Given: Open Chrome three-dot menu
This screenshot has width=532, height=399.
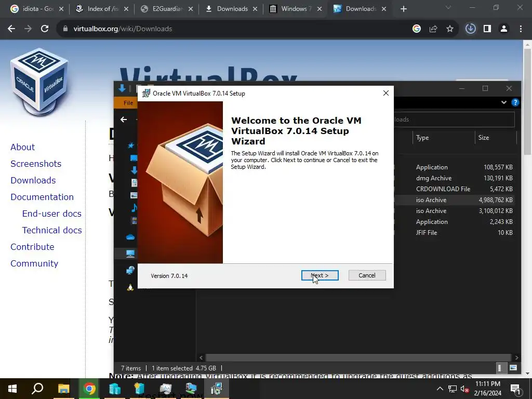Looking at the screenshot, I should click(521, 29).
